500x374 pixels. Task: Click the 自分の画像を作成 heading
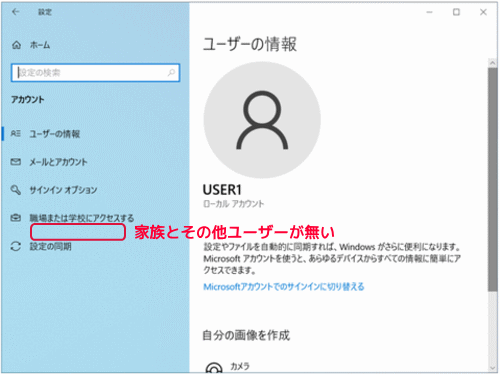[246, 335]
